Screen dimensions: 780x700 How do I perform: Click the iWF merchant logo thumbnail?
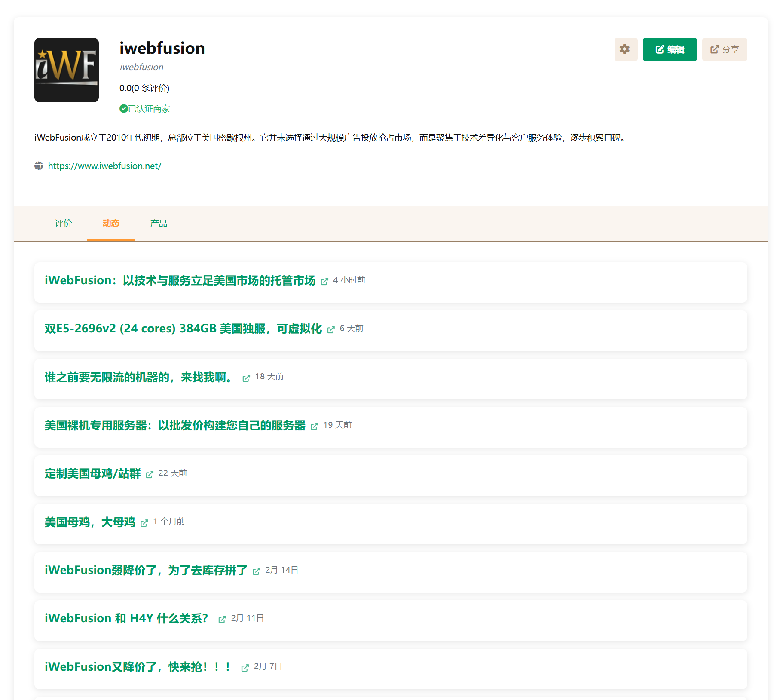click(67, 70)
